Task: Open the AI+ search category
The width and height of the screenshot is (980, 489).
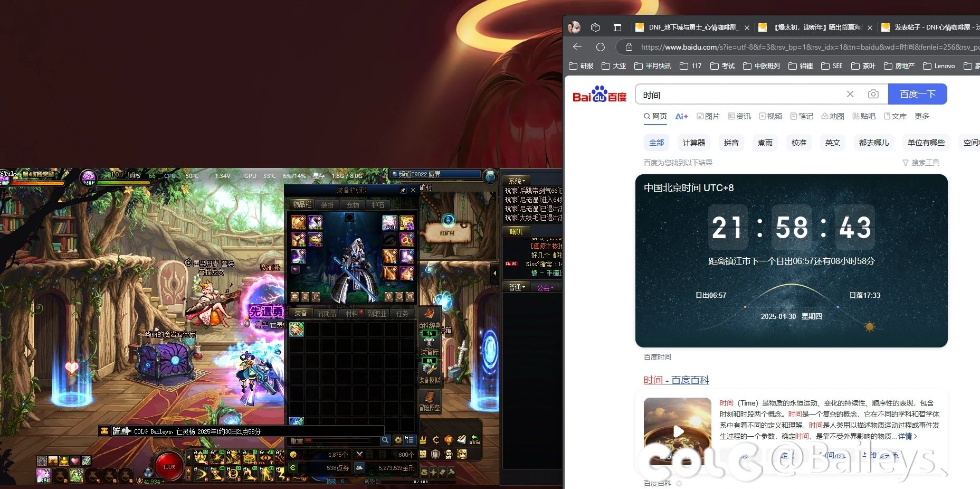Action: pos(681,116)
